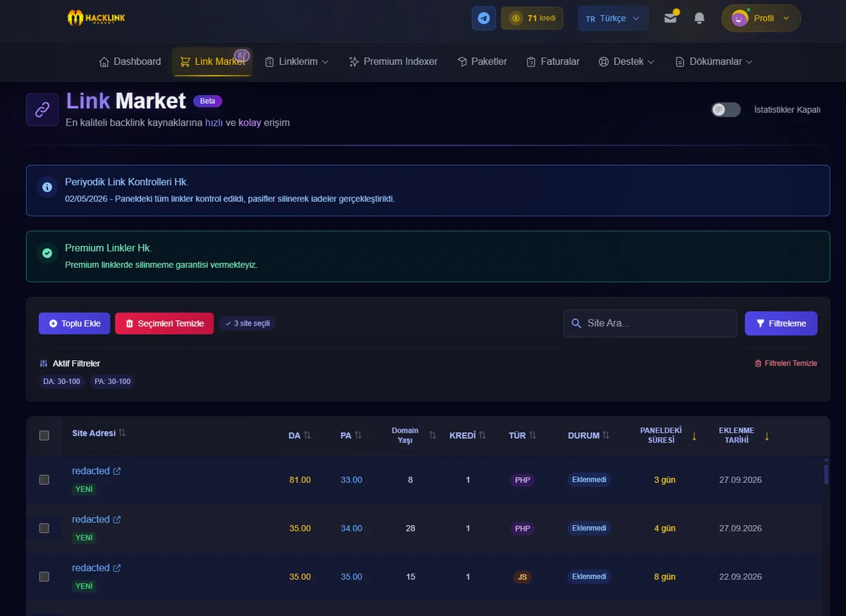Click the PA: 30-100 filter chip

[x=113, y=381]
